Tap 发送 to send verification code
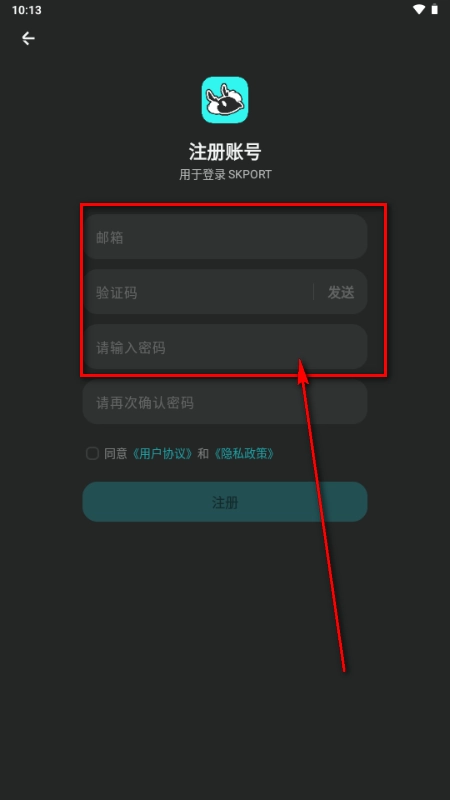The image size is (450, 800). (341, 292)
